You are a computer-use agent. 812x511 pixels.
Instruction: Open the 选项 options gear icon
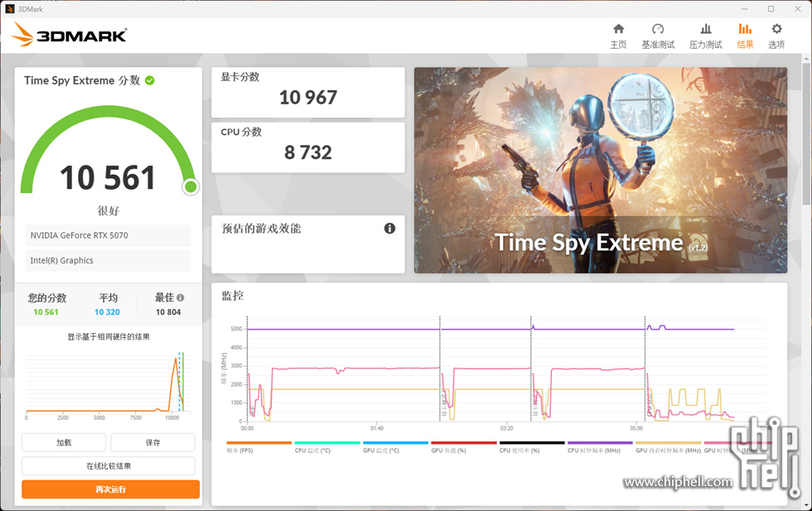pos(776,36)
